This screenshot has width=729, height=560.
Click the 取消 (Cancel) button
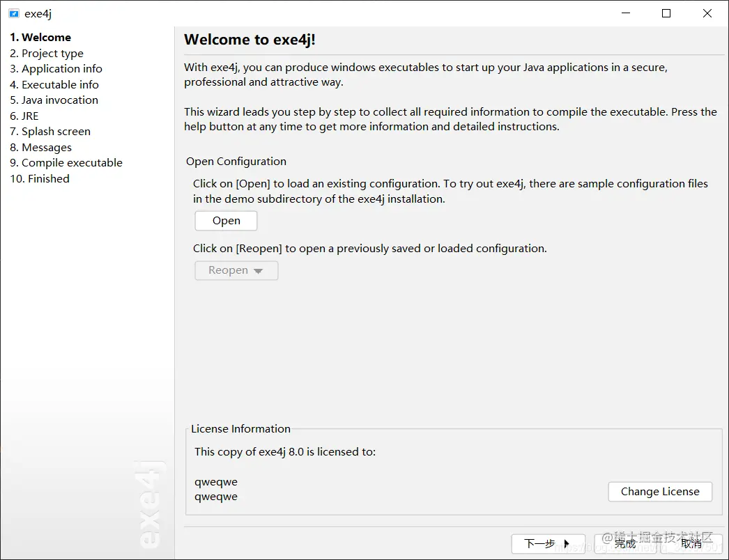691,544
